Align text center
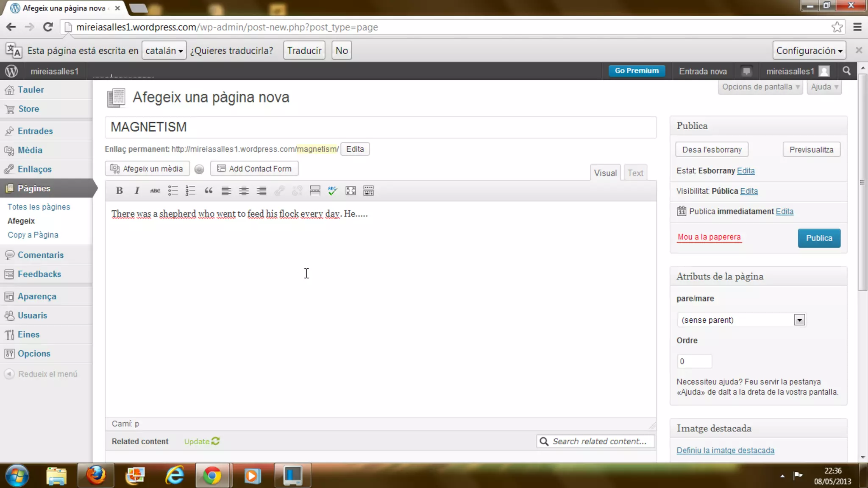The image size is (868, 488). tap(244, 191)
